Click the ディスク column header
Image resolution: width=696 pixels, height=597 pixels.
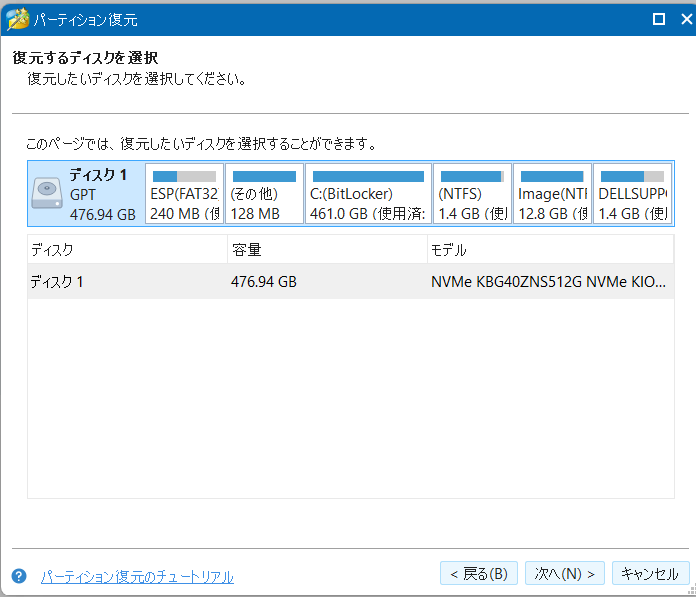pos(127,249)
